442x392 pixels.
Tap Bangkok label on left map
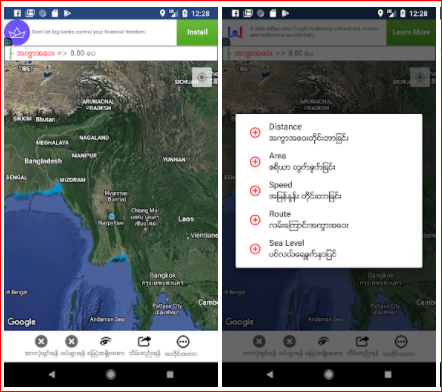click(163, 275)
